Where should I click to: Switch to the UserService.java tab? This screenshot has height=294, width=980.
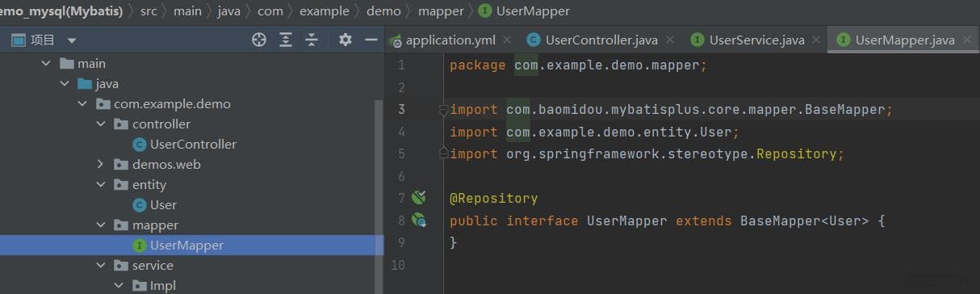pos(756,40)
